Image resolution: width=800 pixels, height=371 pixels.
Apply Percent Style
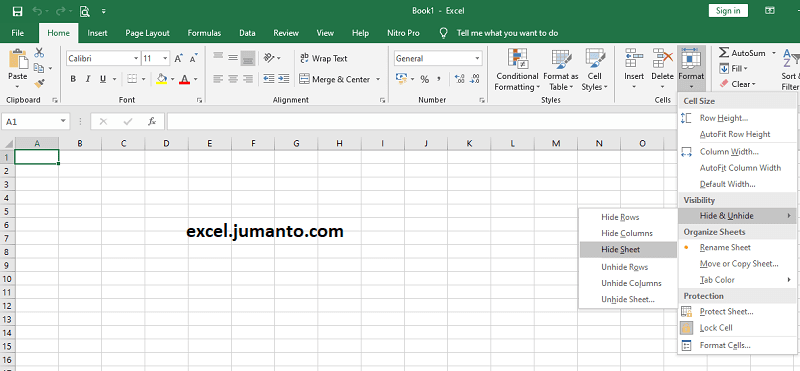[424, 79]
